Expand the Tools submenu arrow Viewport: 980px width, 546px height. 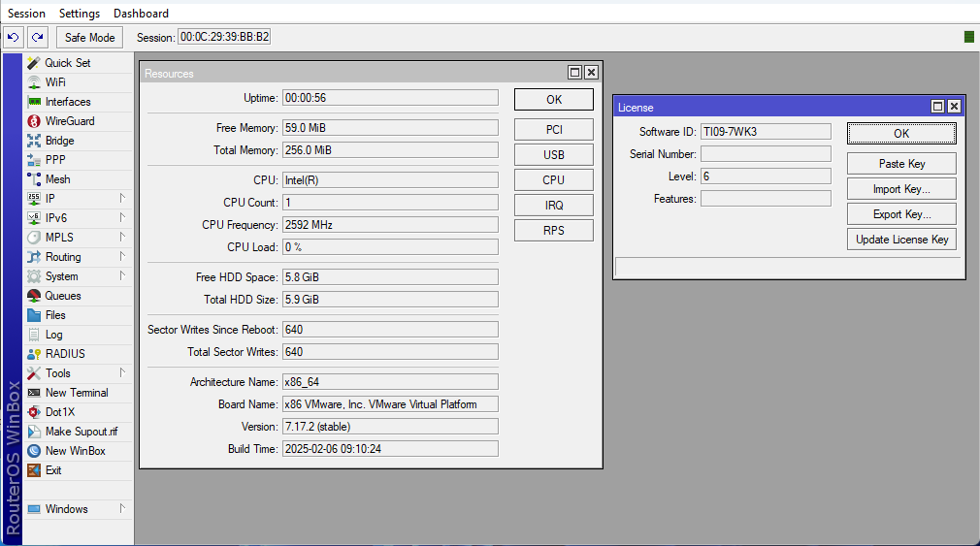click(x=122, y=372)
